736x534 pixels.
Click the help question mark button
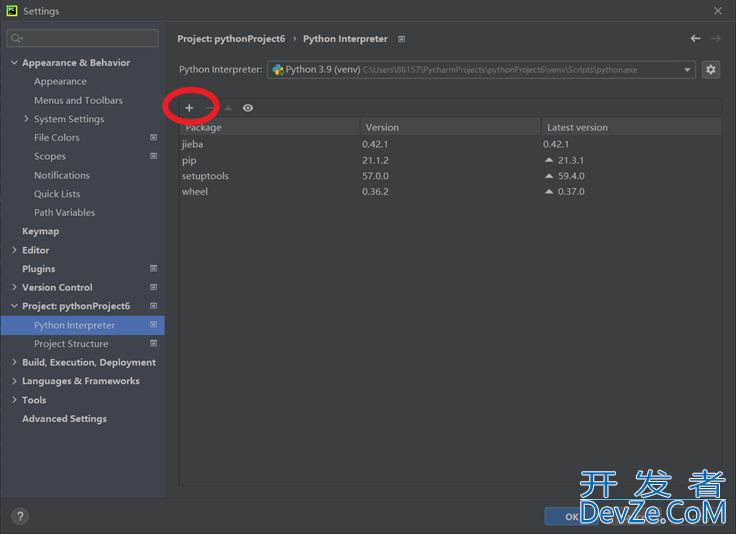20,517
